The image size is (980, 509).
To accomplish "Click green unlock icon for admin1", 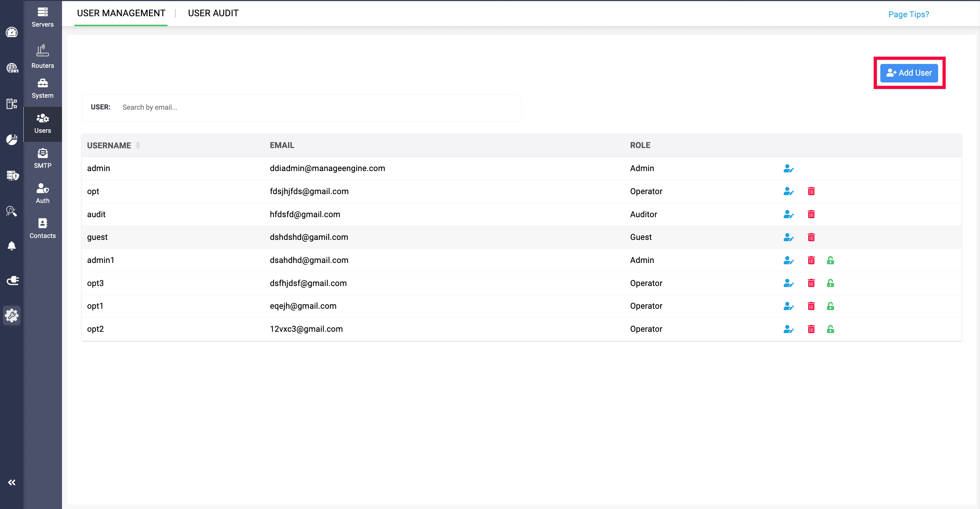I will click(x=830, y=260).
